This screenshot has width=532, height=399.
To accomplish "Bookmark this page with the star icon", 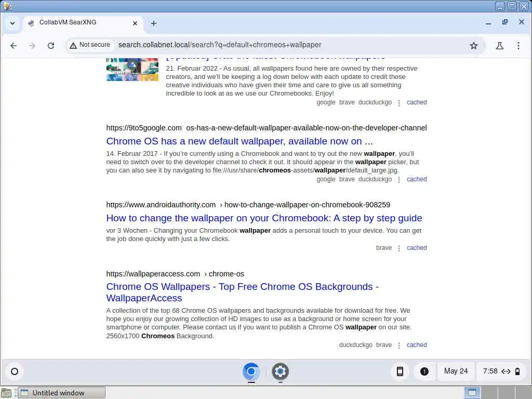I will (474, 46).
